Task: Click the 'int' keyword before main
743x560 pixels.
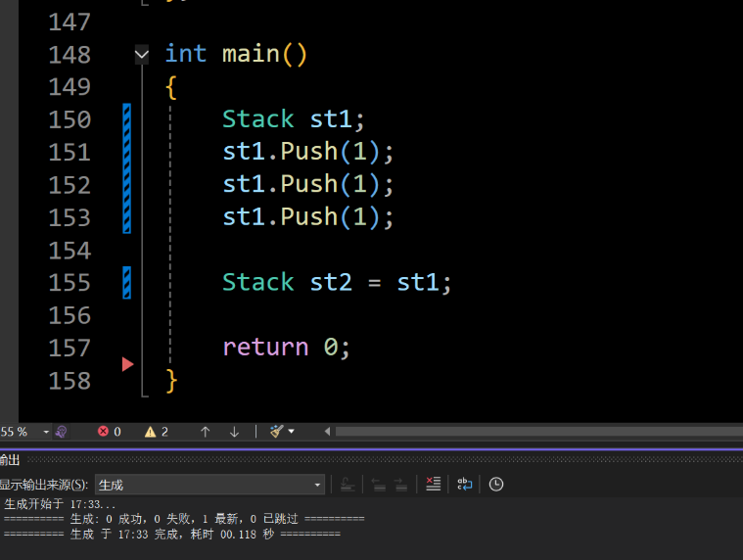Action: [x=186, y=54]
